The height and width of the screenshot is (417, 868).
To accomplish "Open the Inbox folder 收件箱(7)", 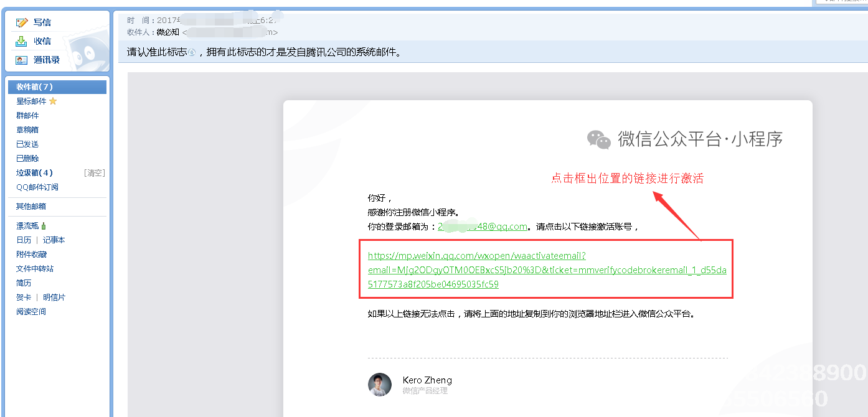I will coord(35,87).
